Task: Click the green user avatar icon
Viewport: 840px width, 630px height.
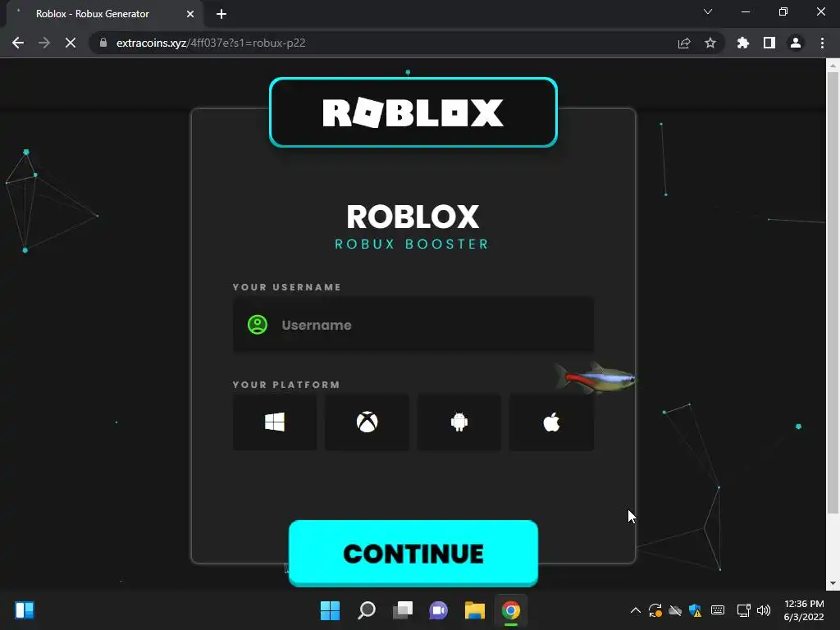Action: pos(257,325)
